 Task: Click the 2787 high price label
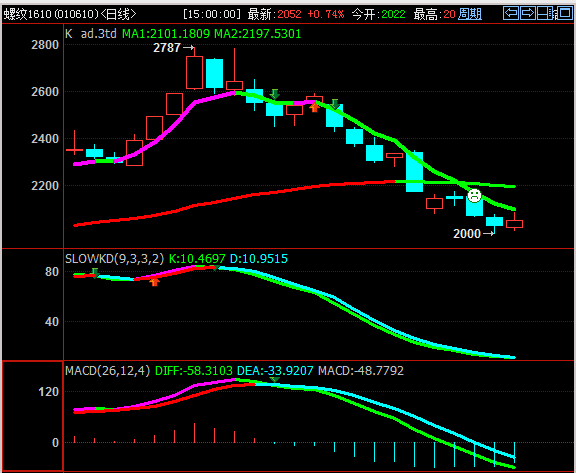pyautogui.click(x=167, y=48)
